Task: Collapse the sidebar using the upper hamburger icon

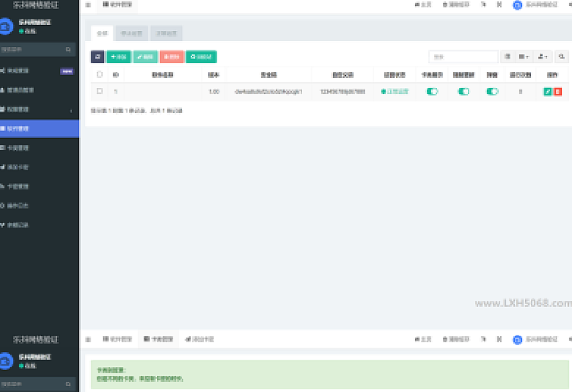Action: 88,4
